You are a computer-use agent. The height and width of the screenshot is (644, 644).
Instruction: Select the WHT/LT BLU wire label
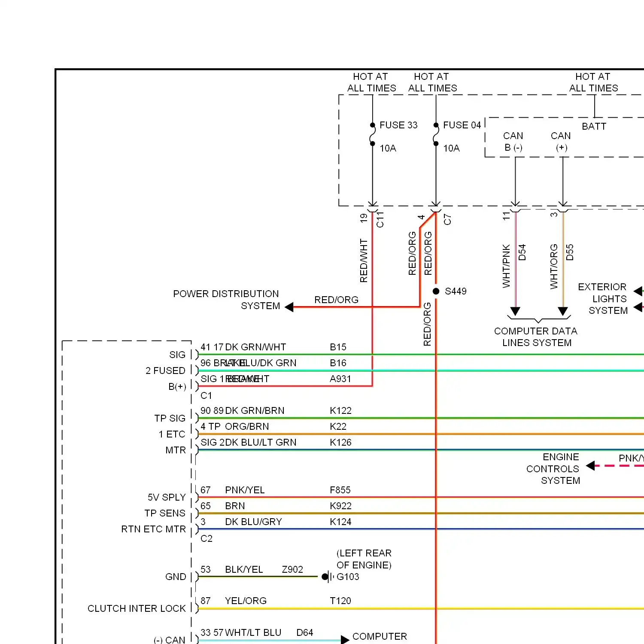(x=253, y=632)
